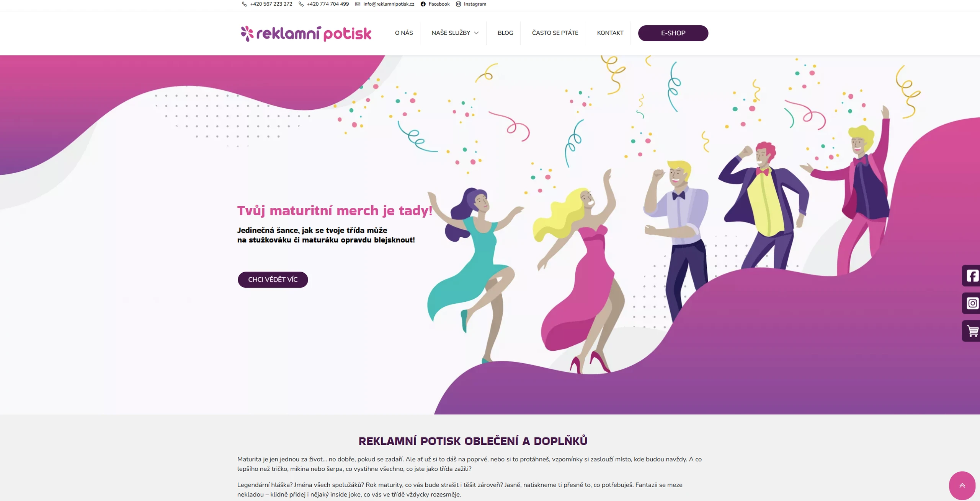This screenshot has width=980, height=501.
Task: Click the info@reklamnipotisk.cz email link
Action: (389, 4)
